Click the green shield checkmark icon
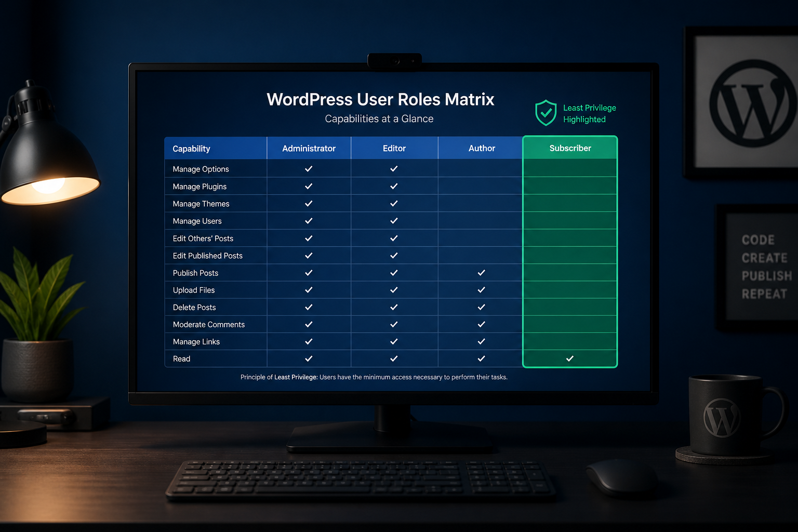 point(546,113)
